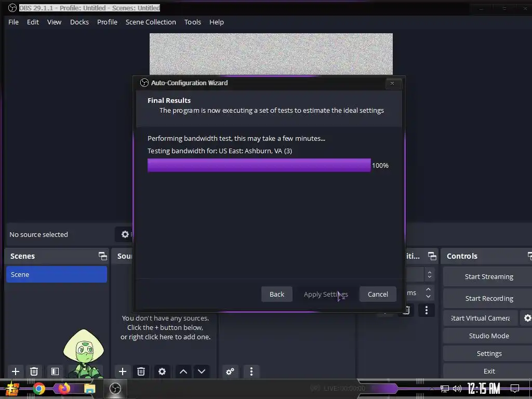This screenshot has height=399, width=532.
Task: Open the View menu
Action: (x=54, y=22)
